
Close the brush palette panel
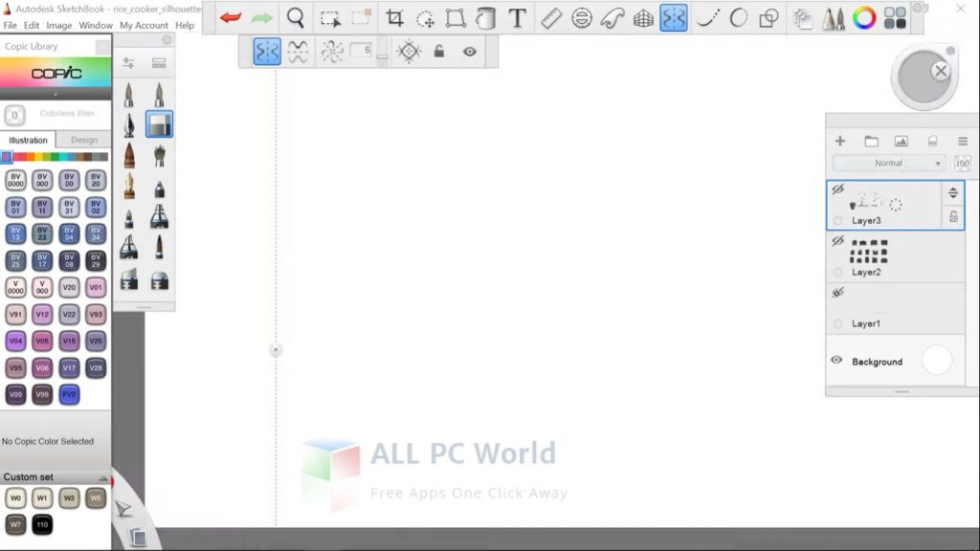pyautogui.click(x=167, y=40)
